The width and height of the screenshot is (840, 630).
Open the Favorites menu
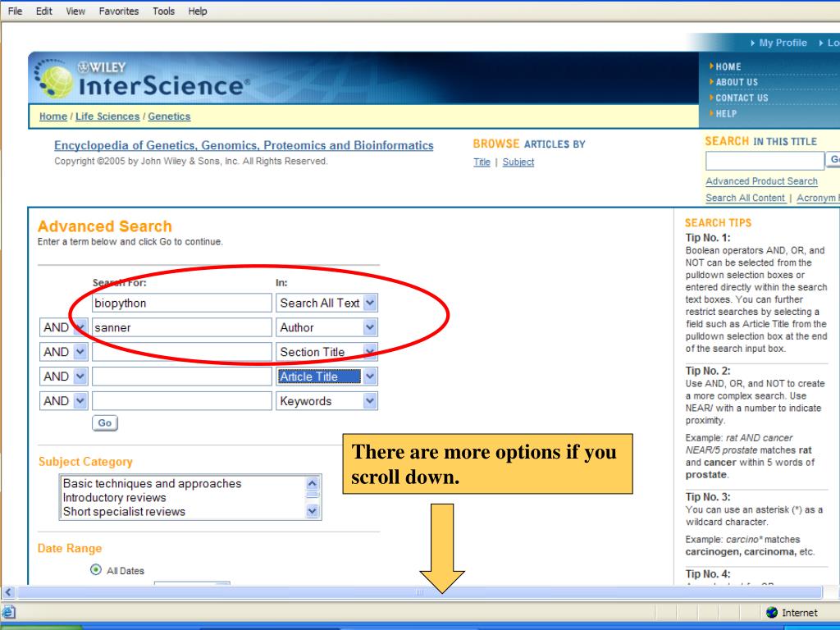pyautogui.click(x=119, y=11)
